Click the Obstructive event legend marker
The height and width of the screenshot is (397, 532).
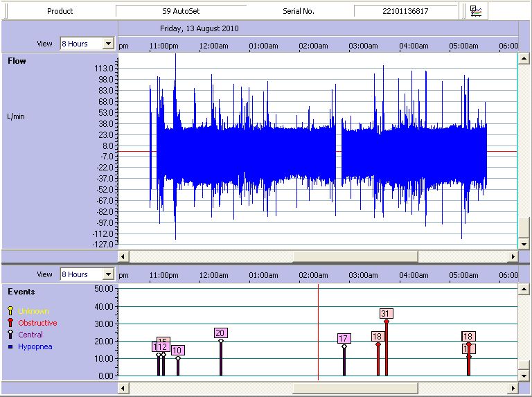(10, 323)
